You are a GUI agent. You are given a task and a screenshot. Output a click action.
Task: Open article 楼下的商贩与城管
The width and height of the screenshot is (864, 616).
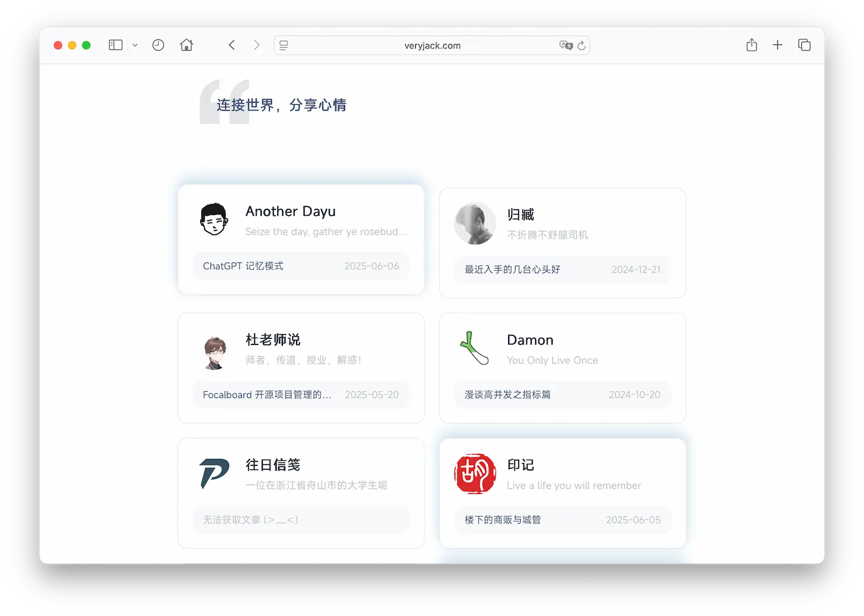pos(502,520)
